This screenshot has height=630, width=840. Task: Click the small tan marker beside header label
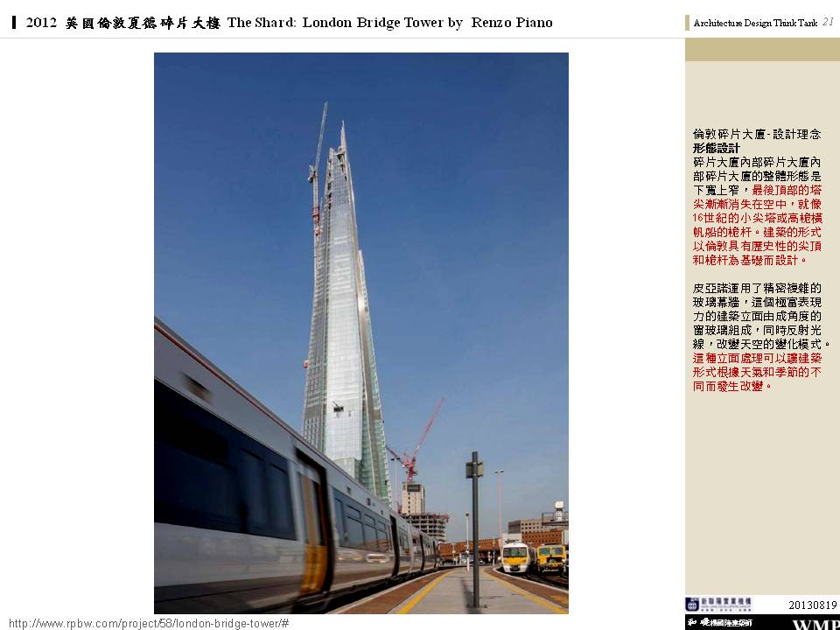tap(688, 23)
